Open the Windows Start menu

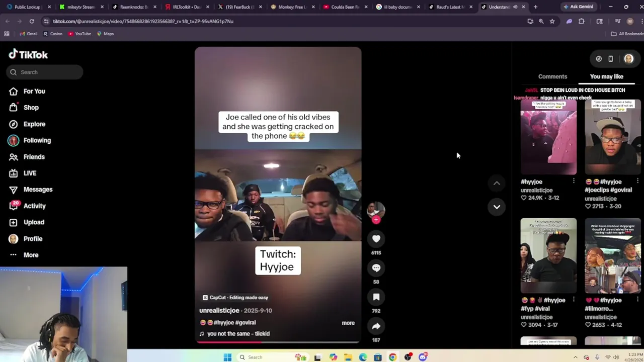(x=227, y=357)
